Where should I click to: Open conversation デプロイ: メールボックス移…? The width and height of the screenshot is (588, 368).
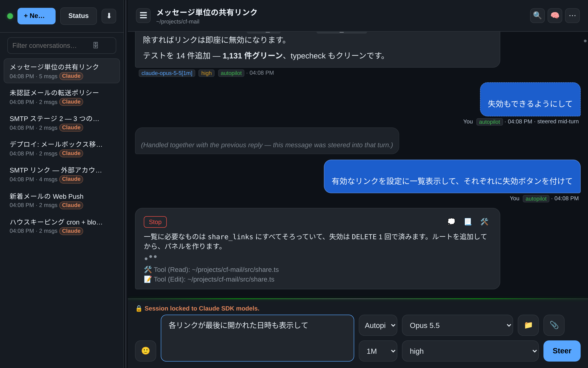pyautogui.click(x=62, y=148)
